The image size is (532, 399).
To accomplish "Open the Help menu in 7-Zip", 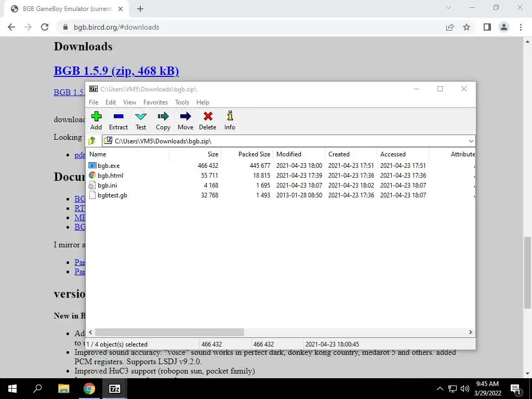I will coord(203,102).
